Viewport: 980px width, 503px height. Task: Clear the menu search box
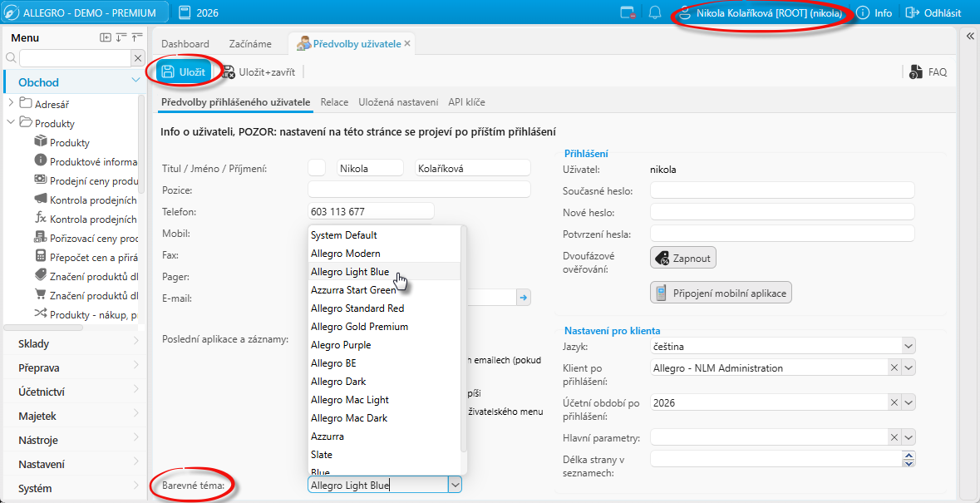tap(138, 58)
